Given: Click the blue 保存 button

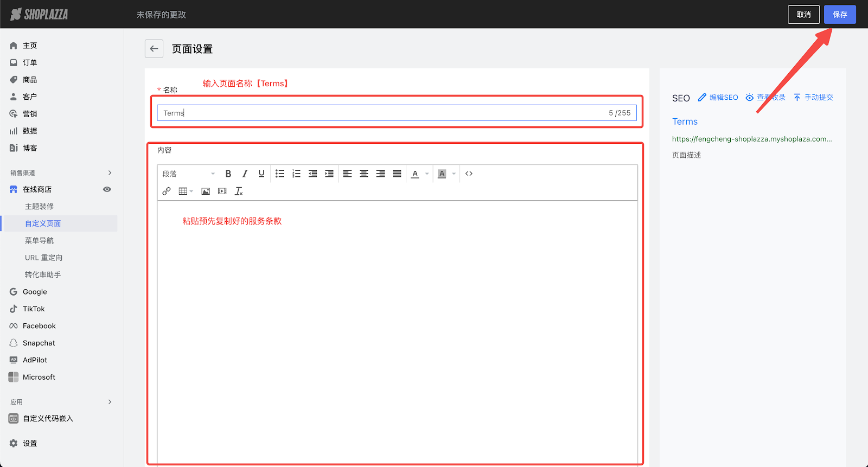Looking at the screenshot, I should point(839,15).
